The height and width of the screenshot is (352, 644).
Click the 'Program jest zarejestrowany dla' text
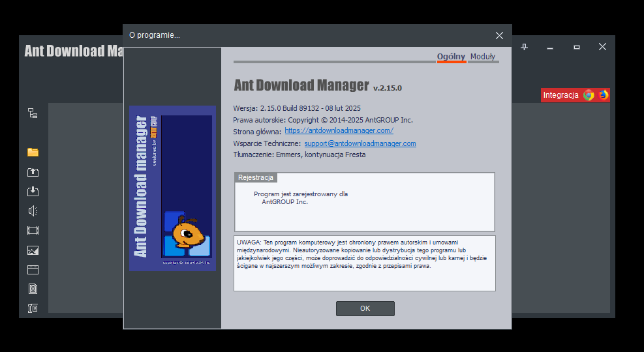(301, 194)
